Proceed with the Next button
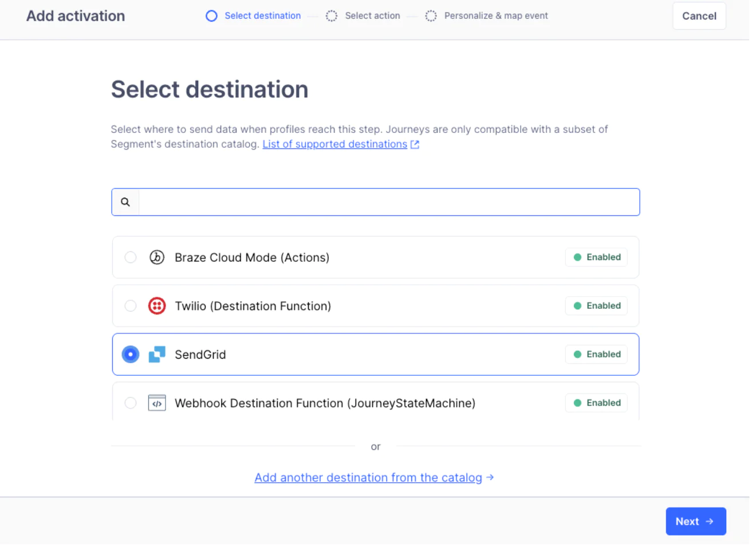Viewport: 756px width, 550px height. (x=696, y=521)
